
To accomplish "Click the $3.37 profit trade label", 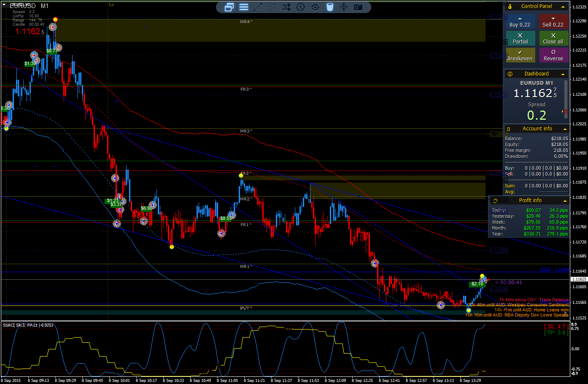I will (x=116, y=204).
